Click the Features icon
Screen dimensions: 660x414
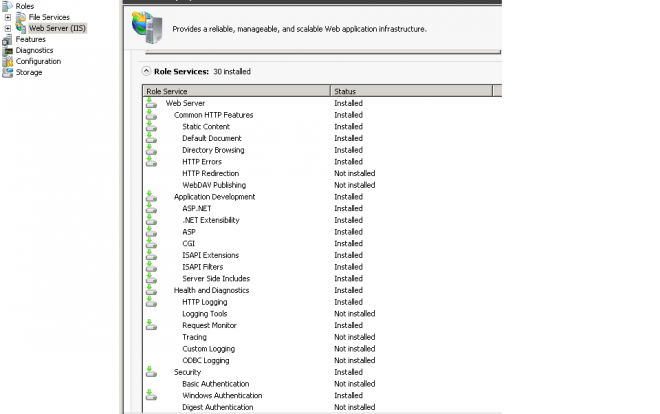pos(7,40)
